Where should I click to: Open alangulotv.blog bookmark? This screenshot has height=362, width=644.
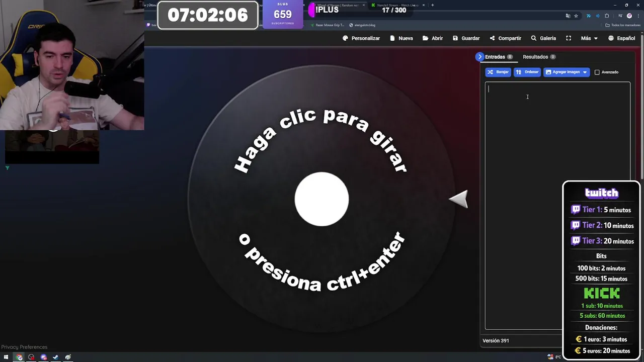362,25
